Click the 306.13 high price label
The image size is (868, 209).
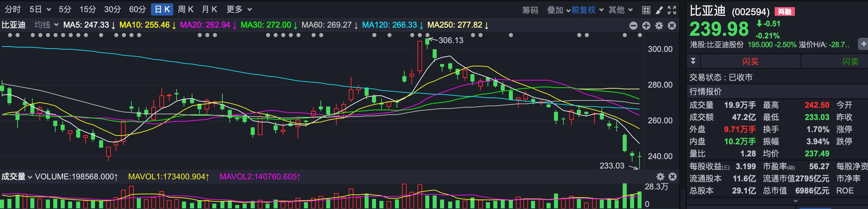(451, 40)
